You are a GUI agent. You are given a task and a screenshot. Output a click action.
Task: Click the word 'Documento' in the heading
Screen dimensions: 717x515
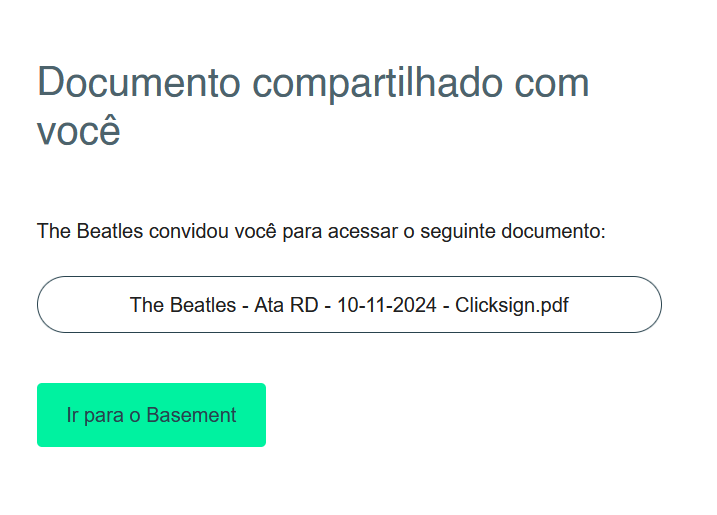(x=138, y=82)
